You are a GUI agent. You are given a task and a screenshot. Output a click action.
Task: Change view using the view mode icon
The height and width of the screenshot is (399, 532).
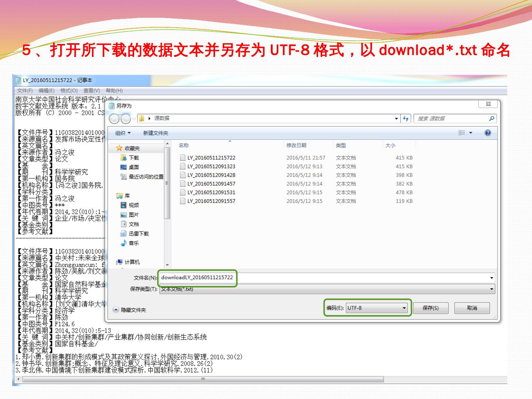[x=462, y=133]
